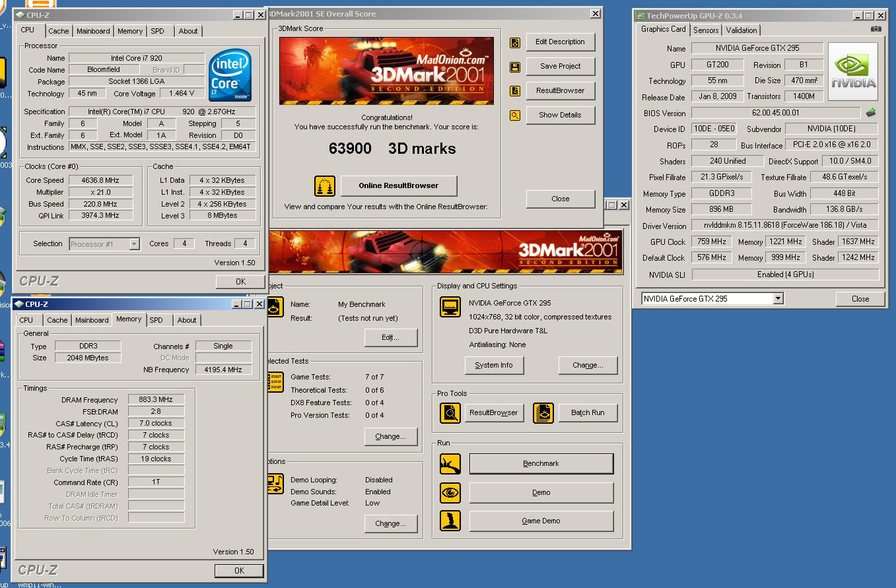Open the Processor #1 selection dropdown

[135, 244]
